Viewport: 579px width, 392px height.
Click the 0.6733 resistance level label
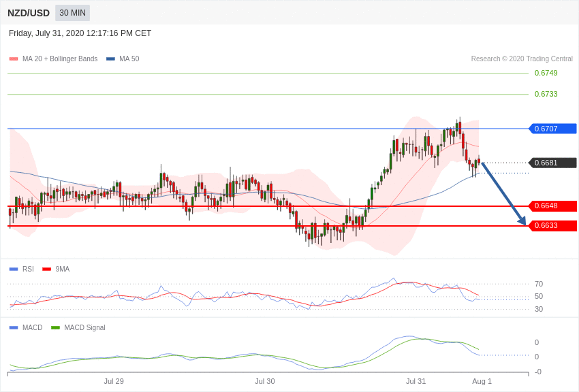546,94
